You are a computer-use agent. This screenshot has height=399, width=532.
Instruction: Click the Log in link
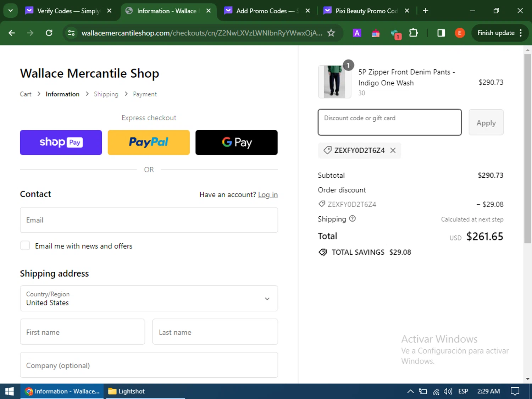[268, 195]
